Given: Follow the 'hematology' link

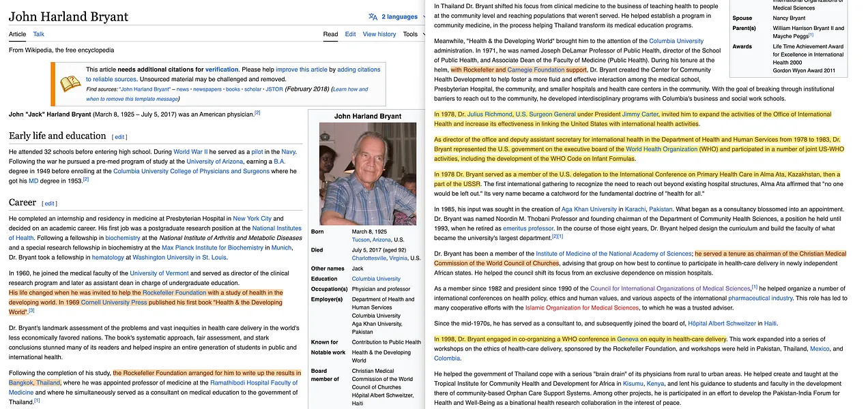Looking at the screenshot, I should click(x=108, y=257).
